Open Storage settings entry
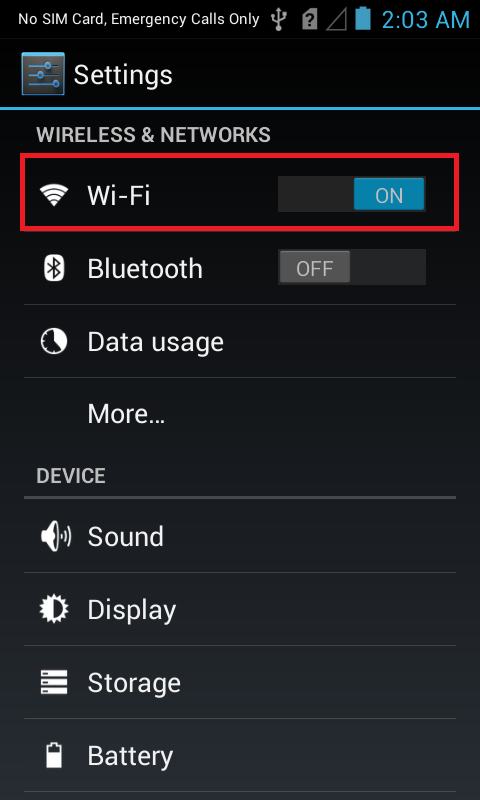This screenshot has height=800, width=480. pyautogui.click(x=240, y=682)
